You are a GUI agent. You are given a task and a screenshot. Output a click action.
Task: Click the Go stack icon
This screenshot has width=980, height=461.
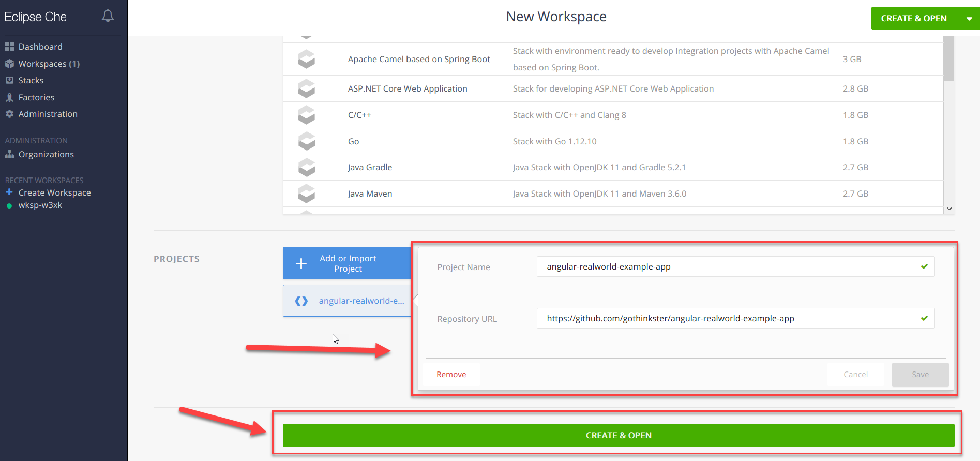tap(306, 141)
